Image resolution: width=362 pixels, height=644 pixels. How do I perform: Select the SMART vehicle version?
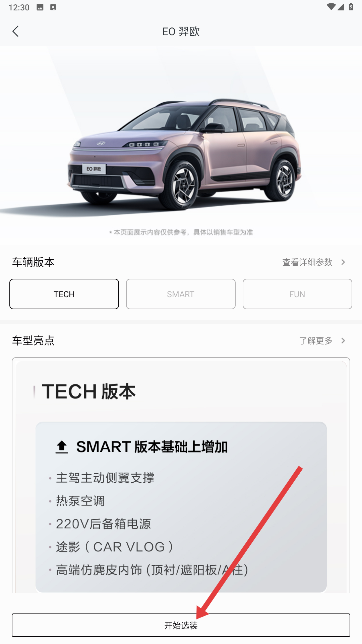pos(181,294)
